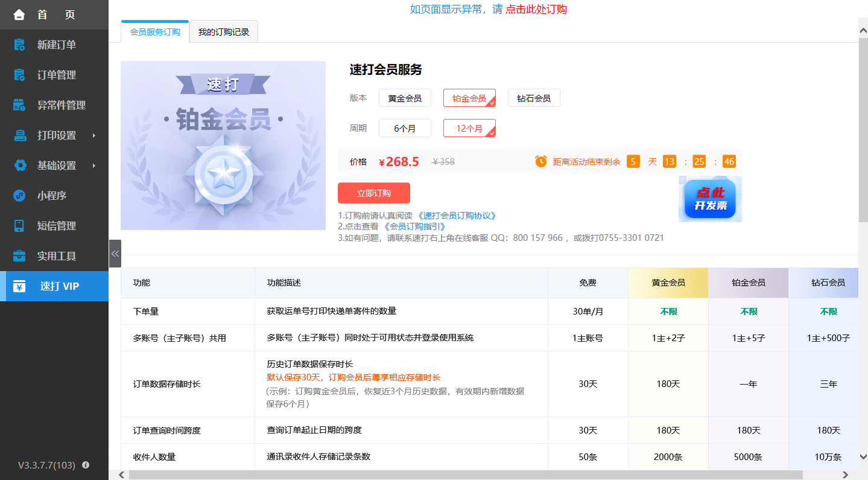Open the 点击此处订购 link at top
868x480 pixels.
point(536,9)
